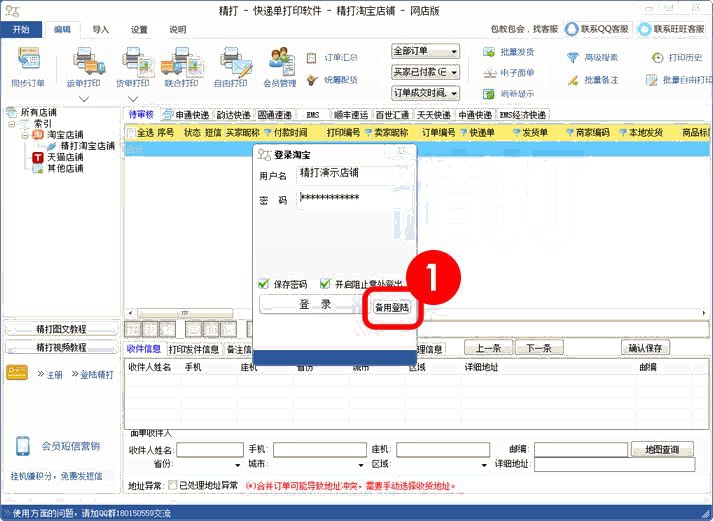Toggle 已处理地址异常 checkbox
This screenshot has width=713, height=521.
coord(172,486)
